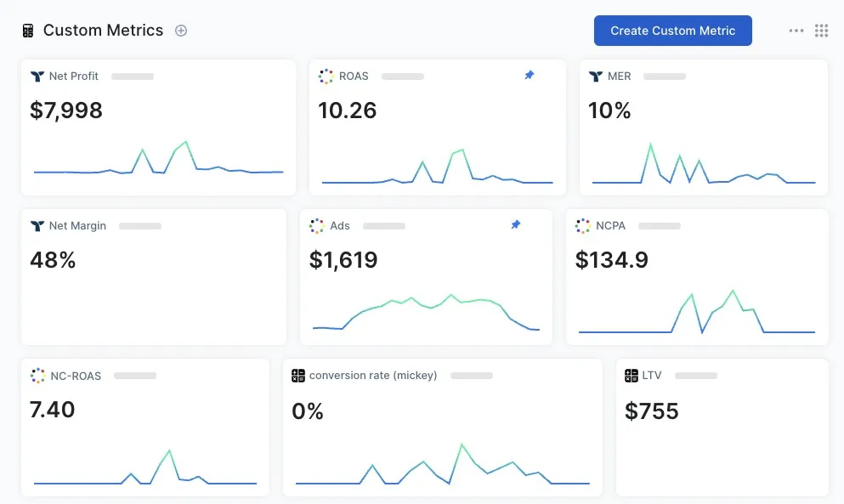Open the three-dot more options menu
The image size is (844, 504).
796,31
